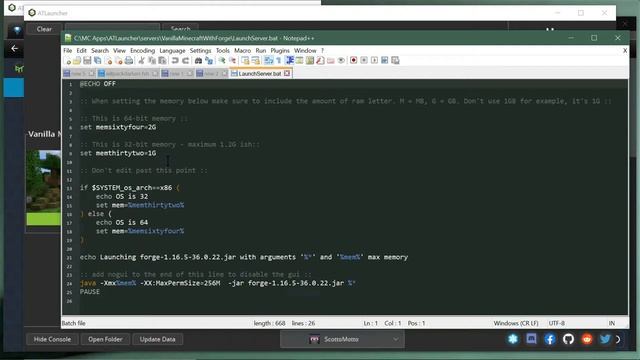Open the Plugins menu
Image resolution: width=640 pixels, height=360 pixels.
[x=280, y=50]
